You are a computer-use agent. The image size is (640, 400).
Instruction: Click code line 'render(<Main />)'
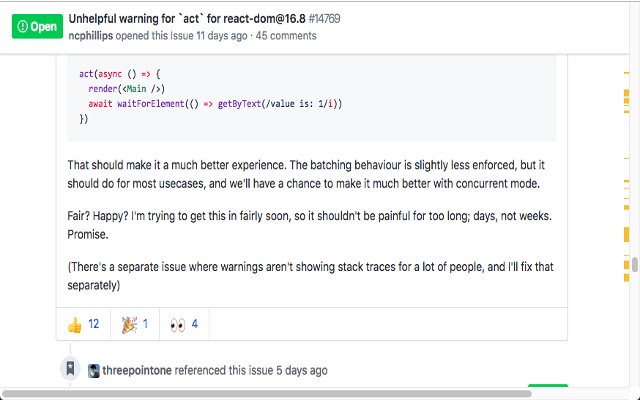[127, 89]
